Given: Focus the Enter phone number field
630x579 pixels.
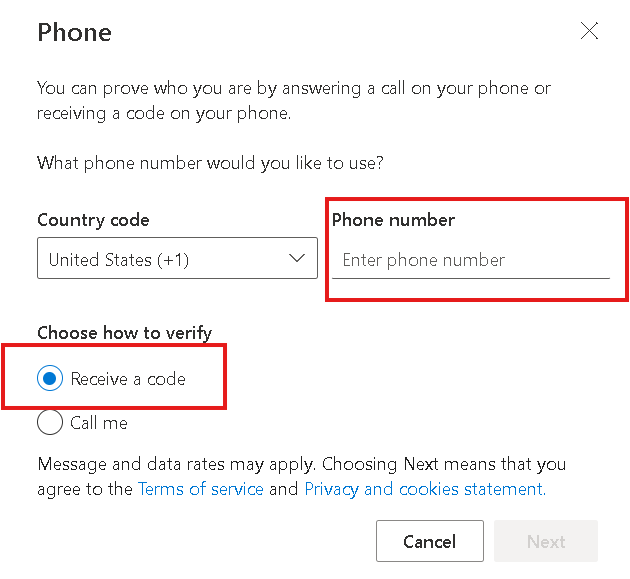Looking at the screenshot, I should [x=470, y=260].
